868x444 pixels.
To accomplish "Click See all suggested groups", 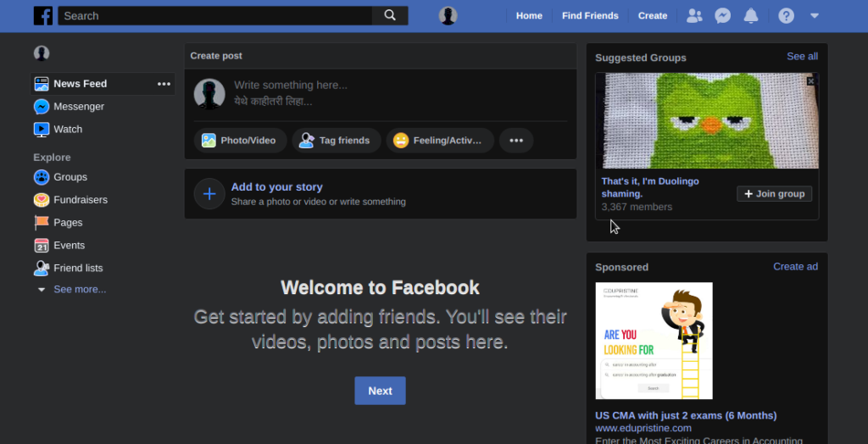I will tap(802, 57).
